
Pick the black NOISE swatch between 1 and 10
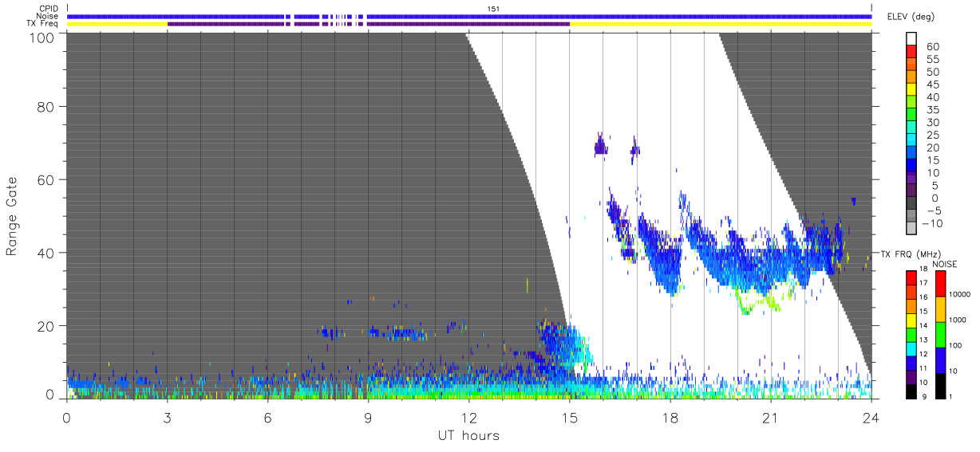pos(940,385)
